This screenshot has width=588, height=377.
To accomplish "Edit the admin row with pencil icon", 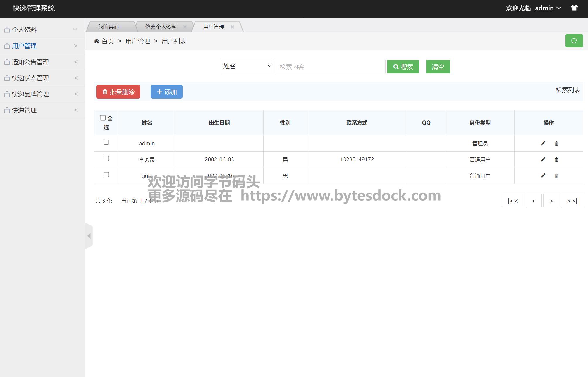I will tap(543, 143).
